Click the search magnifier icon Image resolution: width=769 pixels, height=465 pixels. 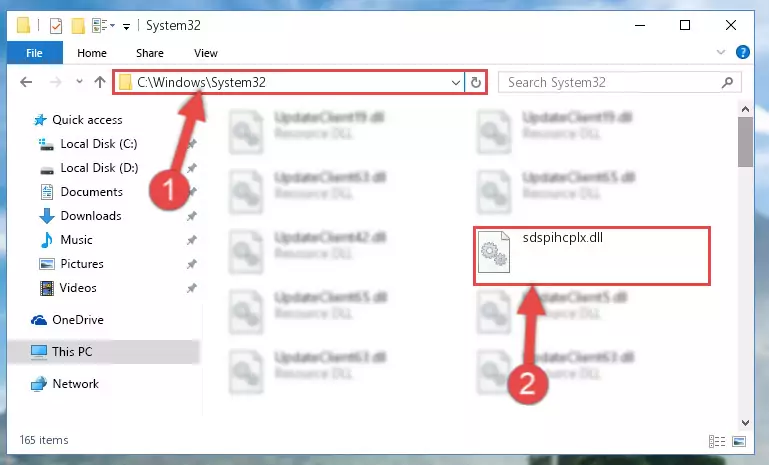727,82
